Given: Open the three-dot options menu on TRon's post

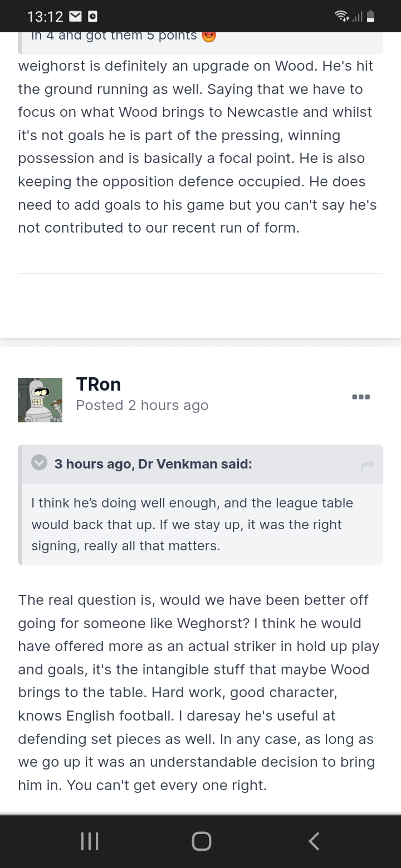Looking at the screenshot, I should tap(361, 397).
